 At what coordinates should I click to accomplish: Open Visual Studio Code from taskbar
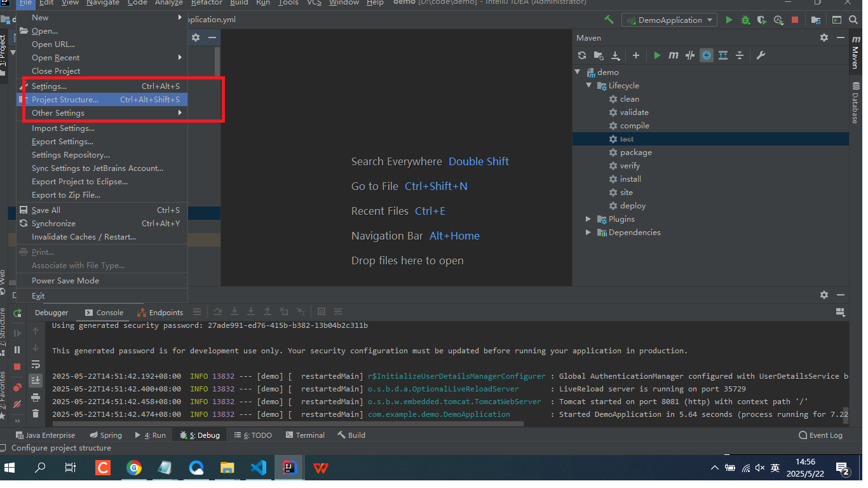(x=258, y=468)
